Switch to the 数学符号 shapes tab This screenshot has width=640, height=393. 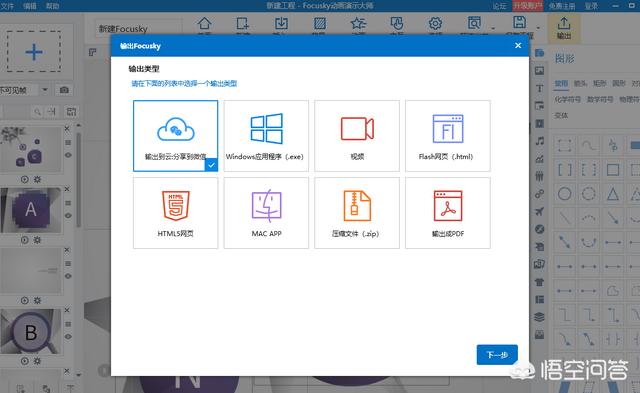coord(600,99)
